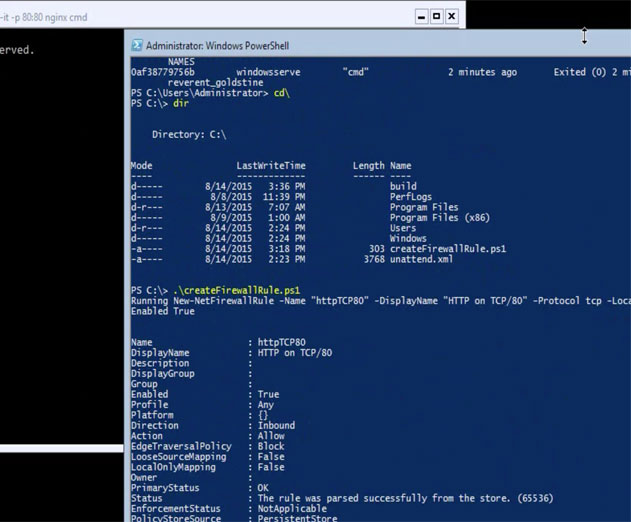Minimize the nginx cmd window
Viewport: 631px width, 522px height.
coord(421,17)
